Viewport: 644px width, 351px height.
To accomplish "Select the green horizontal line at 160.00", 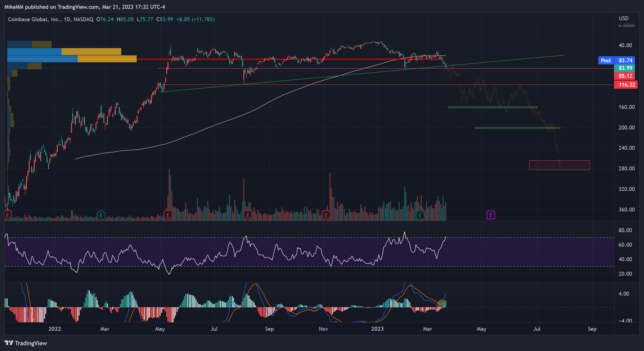I will [x=493, y=107].
